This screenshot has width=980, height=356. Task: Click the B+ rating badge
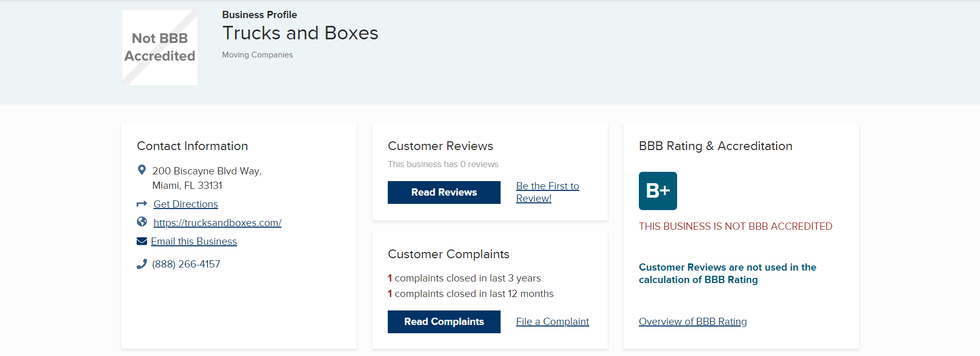click(x=658, y=191)
